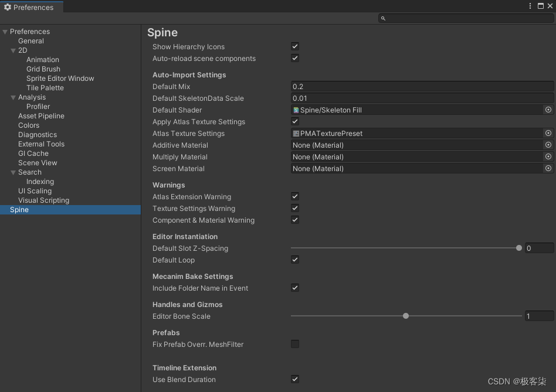Click the Editor Bone Scale slider handle

tap(406, 316)
